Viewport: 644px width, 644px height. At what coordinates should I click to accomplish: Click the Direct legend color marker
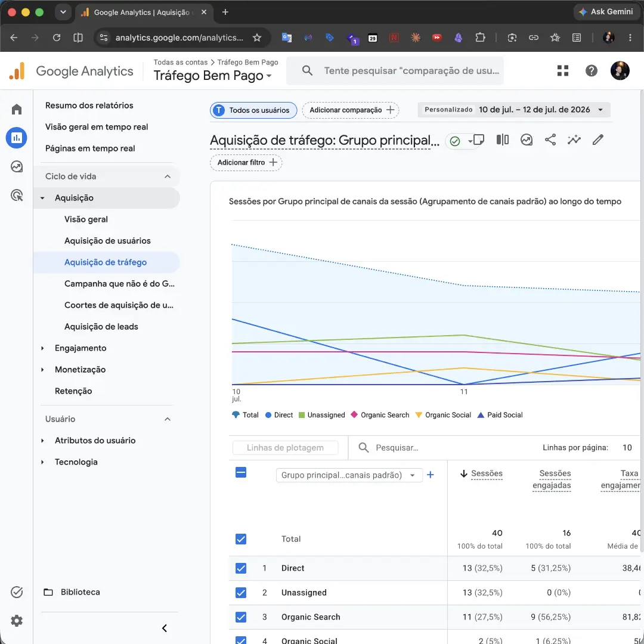[268, 415]
